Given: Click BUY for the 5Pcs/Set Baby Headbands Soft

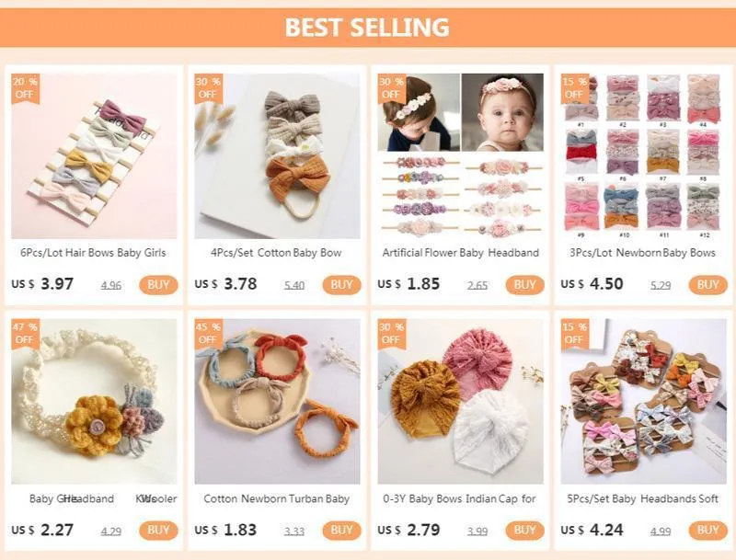Looking at the screenshot, I should [x=707, y=530].
